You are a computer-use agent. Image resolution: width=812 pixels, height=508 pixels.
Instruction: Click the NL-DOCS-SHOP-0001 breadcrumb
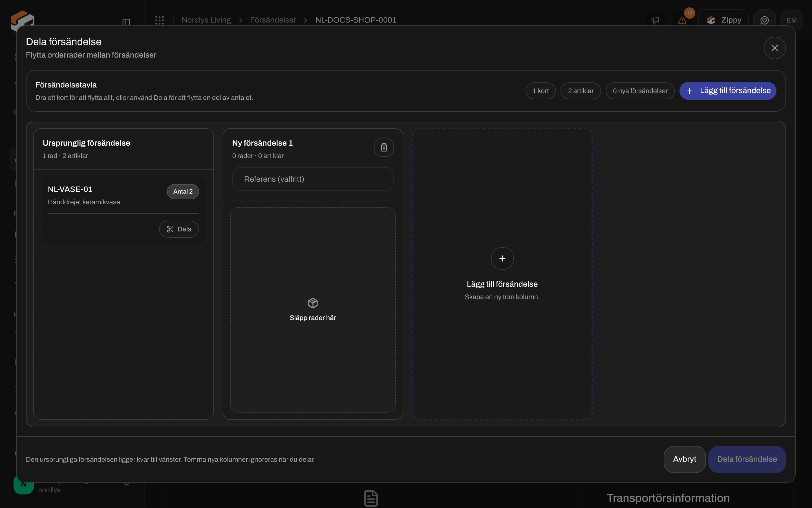pyautogui.click(x=356, y=20)
